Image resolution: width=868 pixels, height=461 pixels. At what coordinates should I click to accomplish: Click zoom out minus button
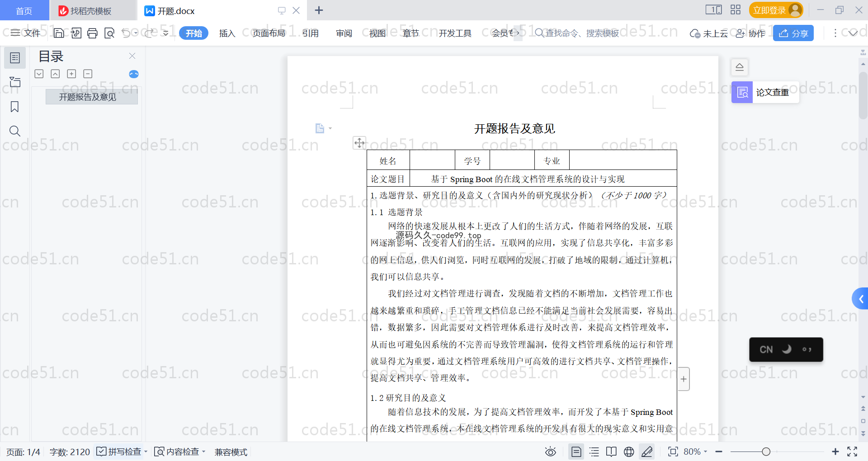click(719, 452)
